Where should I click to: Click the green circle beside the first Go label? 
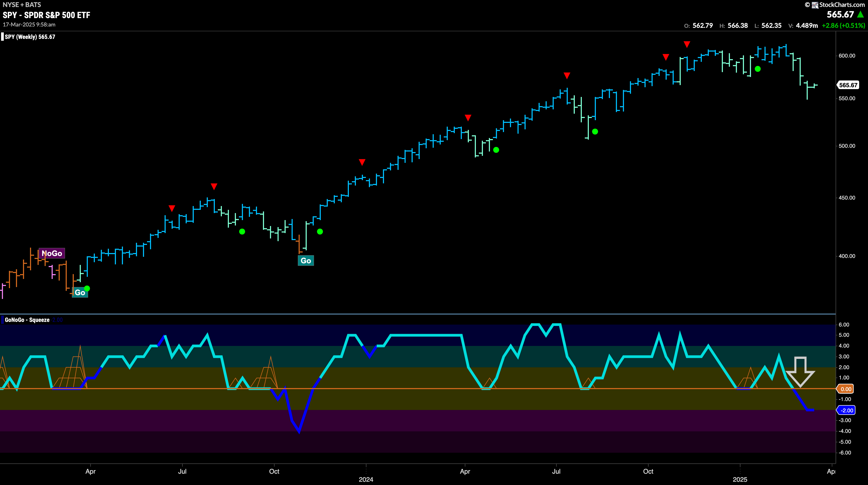pyautogui.click(x=87, y=288)
